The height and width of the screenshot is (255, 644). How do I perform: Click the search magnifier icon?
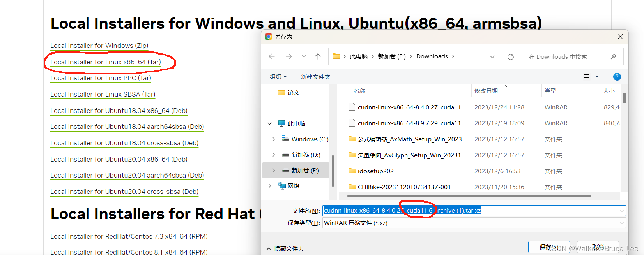point(613,56)
